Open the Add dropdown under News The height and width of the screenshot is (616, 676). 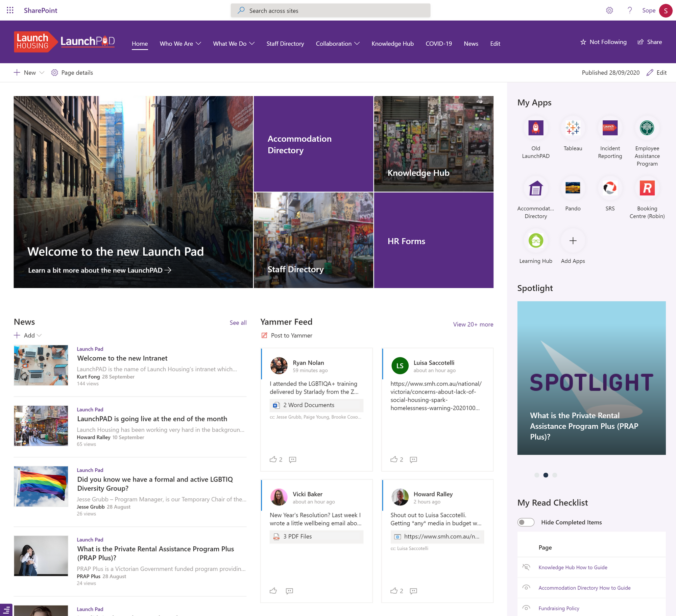point(28,335)
